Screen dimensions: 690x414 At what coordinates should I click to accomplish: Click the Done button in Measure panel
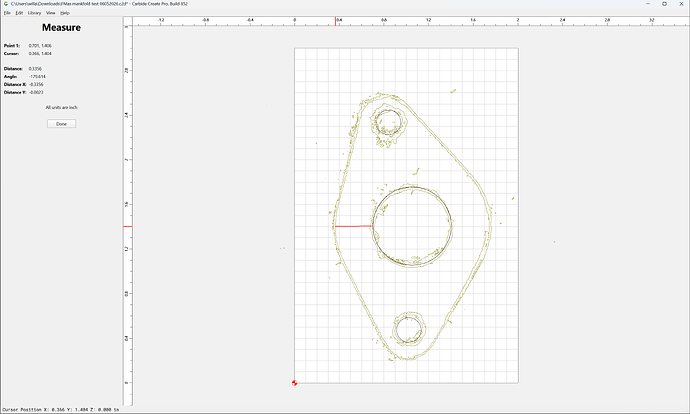pyautogui.click(x=61, y=124)
